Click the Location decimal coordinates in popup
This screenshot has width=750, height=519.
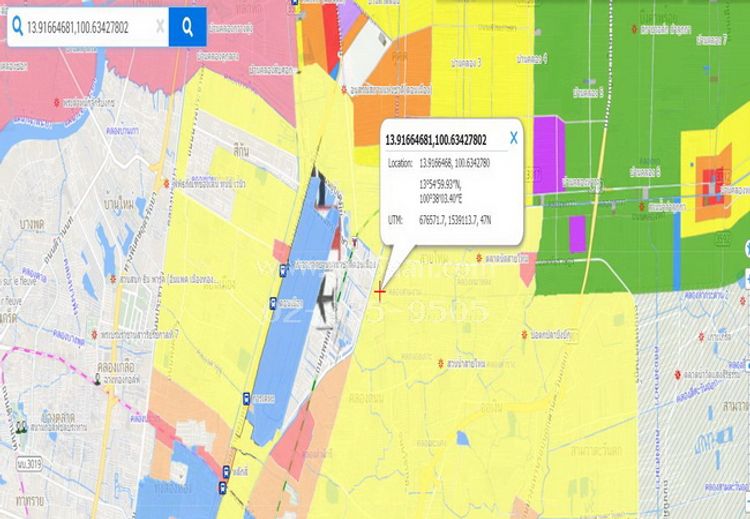pyautogui.click(x=454, y=162)
